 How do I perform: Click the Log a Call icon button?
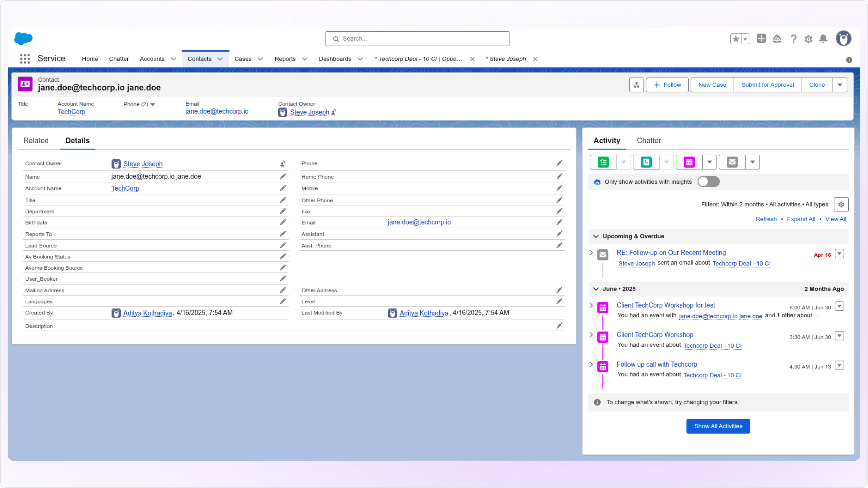pyautogui.click(x=646, y=162)
